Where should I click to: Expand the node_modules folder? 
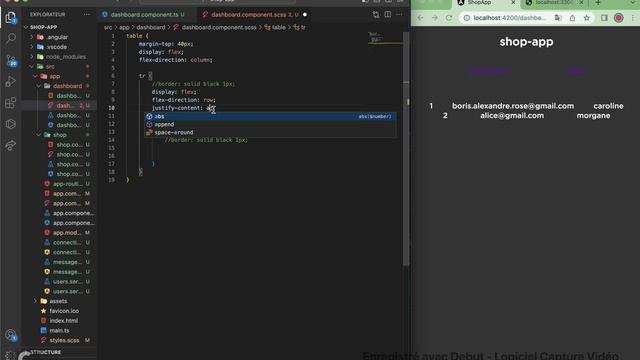(x=32, y=57)
